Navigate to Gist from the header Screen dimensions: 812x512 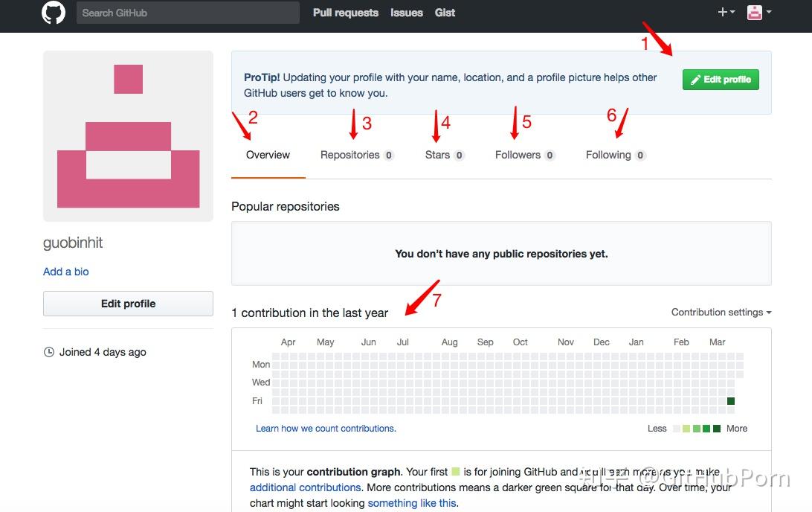point(445,13)
